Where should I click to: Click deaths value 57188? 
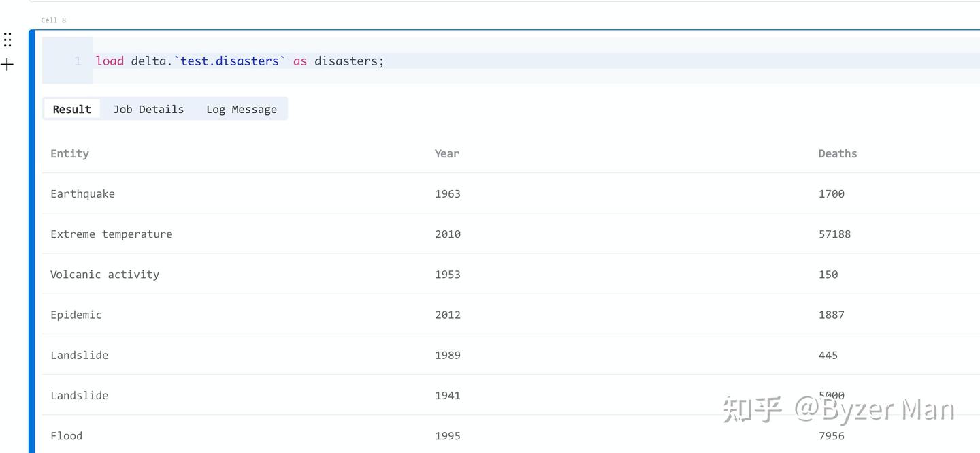[834, 234]
